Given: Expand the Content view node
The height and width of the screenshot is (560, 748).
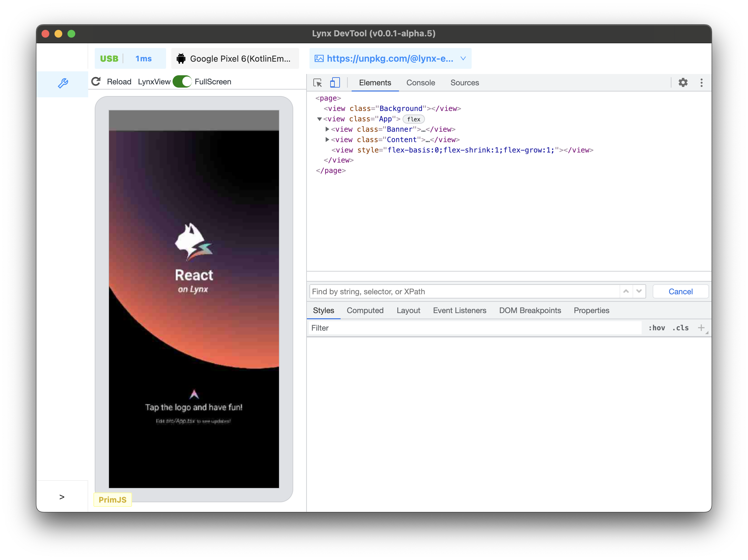Looking at the screenshot, I should pyautogui.click(x=327, y=139).
